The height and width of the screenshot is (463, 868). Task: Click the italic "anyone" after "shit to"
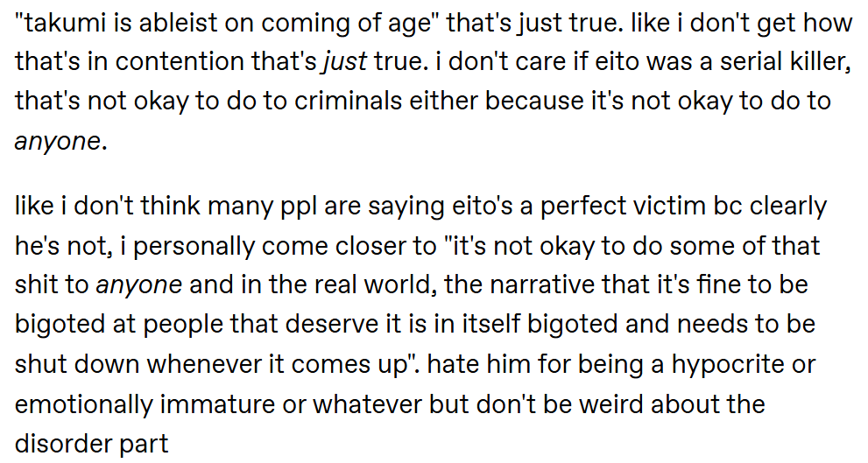(139, 285)
